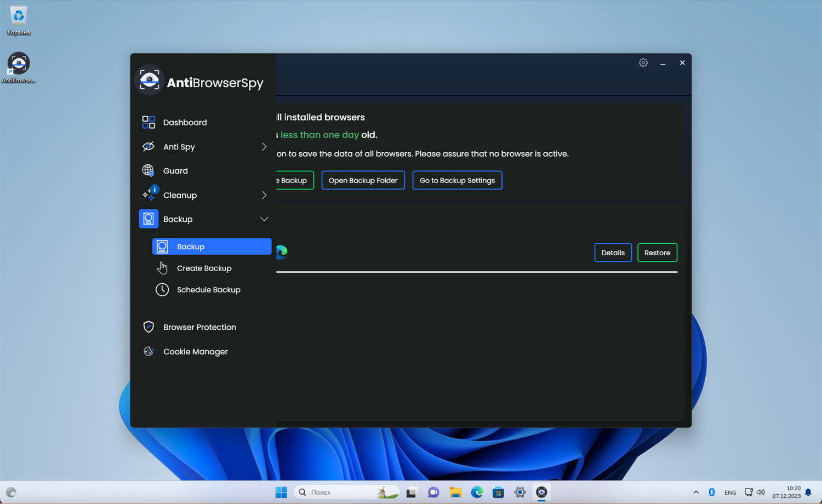Click the AntiBrowserSpy logo in sidebar header
This screenshot has height=504, width=822.
[149, 81]
